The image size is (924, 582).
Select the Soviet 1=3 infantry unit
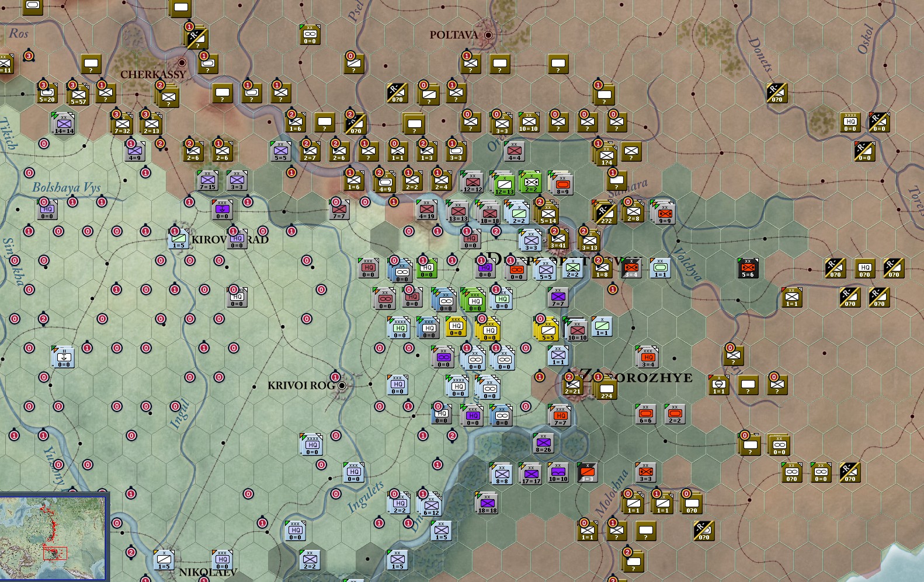tap(426, 151)
